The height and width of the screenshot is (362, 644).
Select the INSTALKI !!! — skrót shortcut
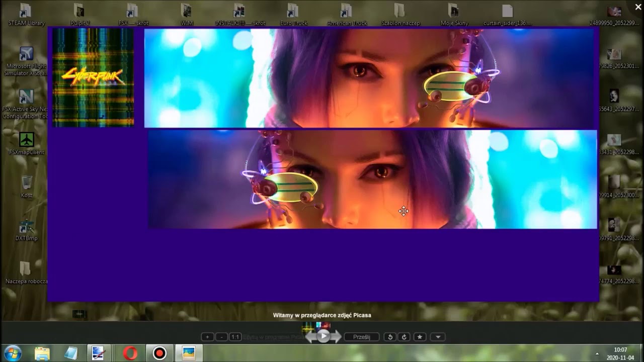tap(240, 15)
